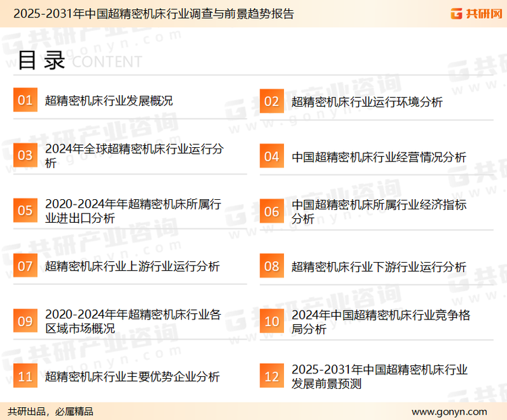Select chapter 2020-2024年年超精密机床所属行业进出口分析
The image size is (507, 420).
133,211
